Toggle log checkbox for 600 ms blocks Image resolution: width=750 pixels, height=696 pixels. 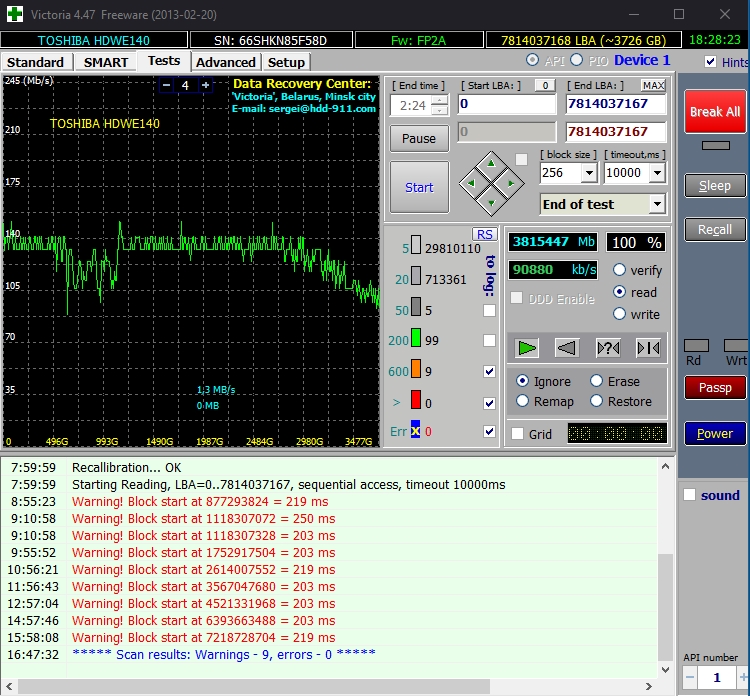coord(489,371)
